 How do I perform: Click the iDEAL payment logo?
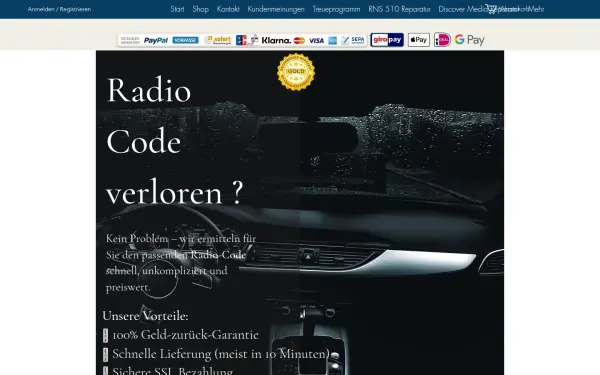[442, 40]
